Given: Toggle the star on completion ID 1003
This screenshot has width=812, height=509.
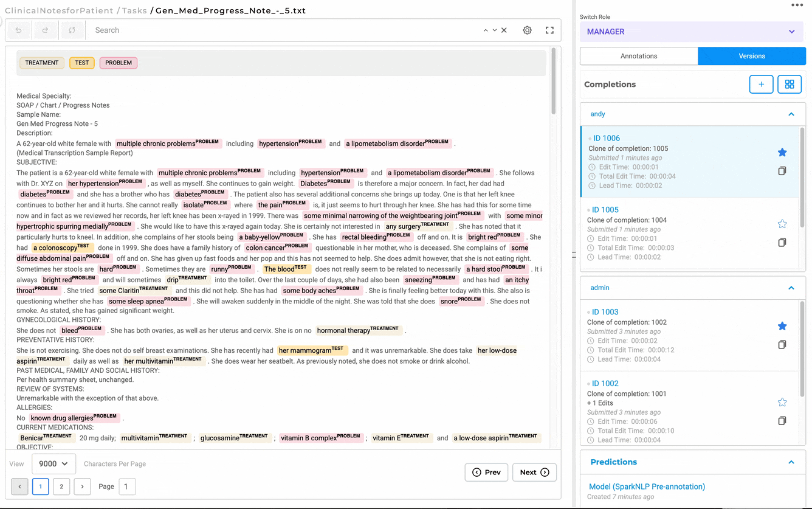Looking at the screenshot, I should (x=782, y=326).
